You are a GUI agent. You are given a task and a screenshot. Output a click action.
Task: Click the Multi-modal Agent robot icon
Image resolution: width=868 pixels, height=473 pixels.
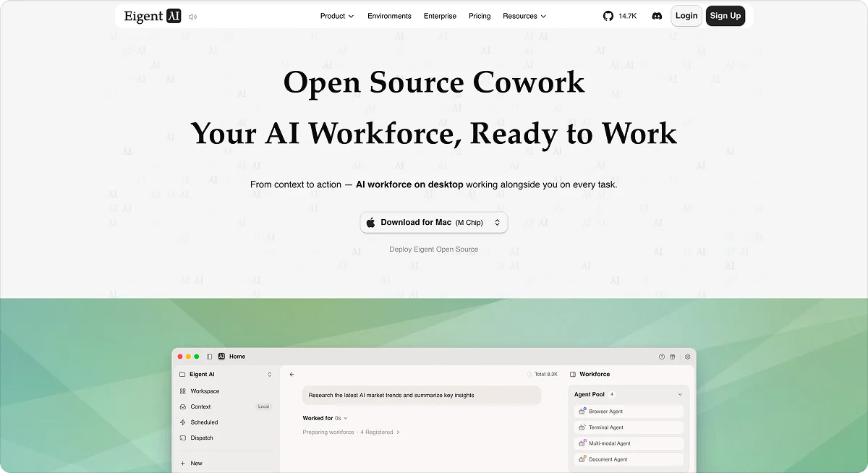coord(582,443)
